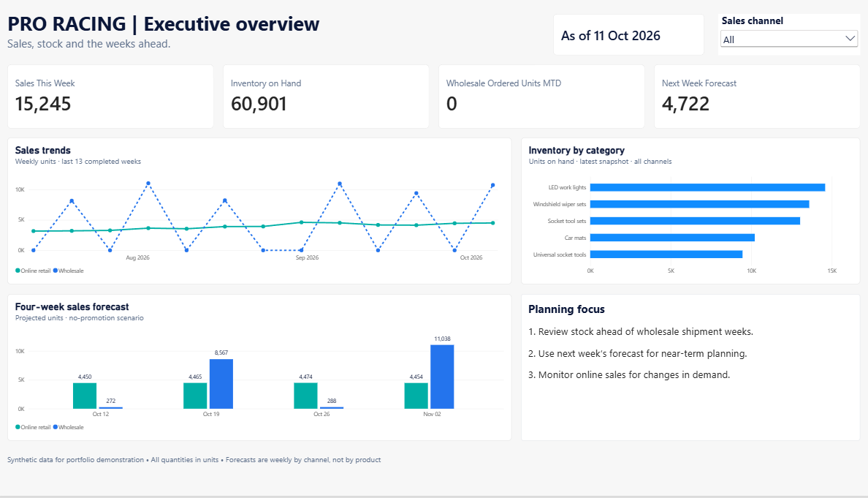
Task: Click the Oct 2026 axis label
Action: coord(471,257)
